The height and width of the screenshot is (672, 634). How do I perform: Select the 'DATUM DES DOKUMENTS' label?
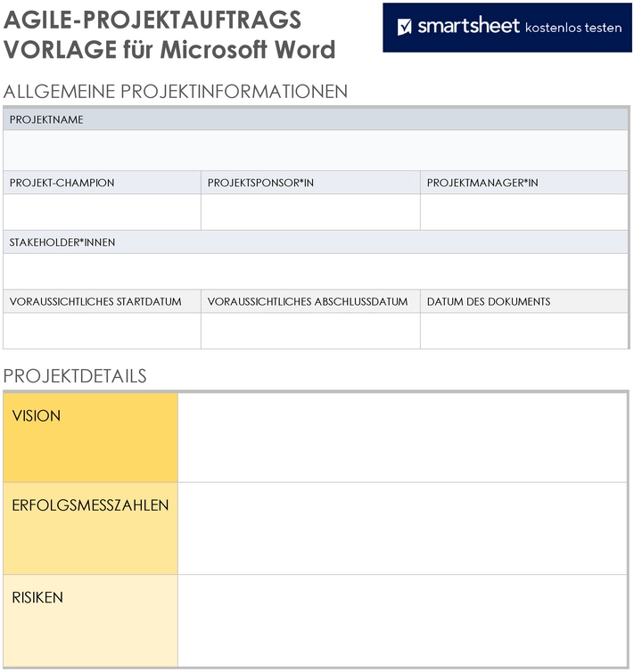point(489,301)
